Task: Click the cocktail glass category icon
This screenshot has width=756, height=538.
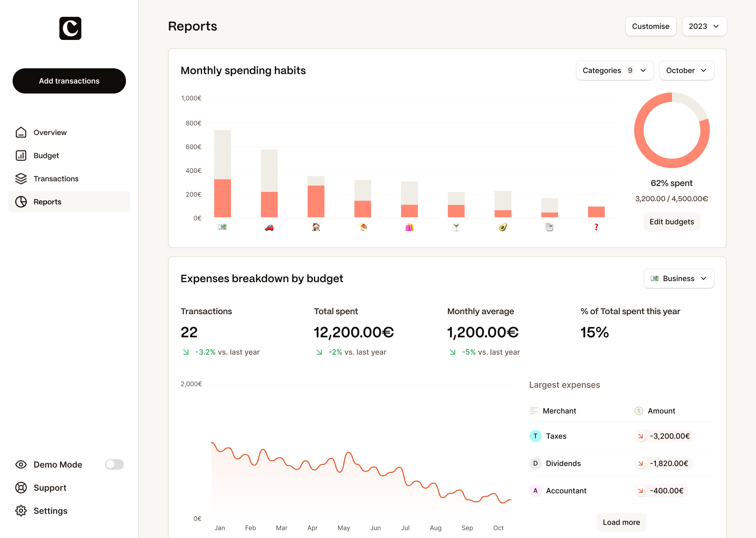Action: click(x=456, y=227)
